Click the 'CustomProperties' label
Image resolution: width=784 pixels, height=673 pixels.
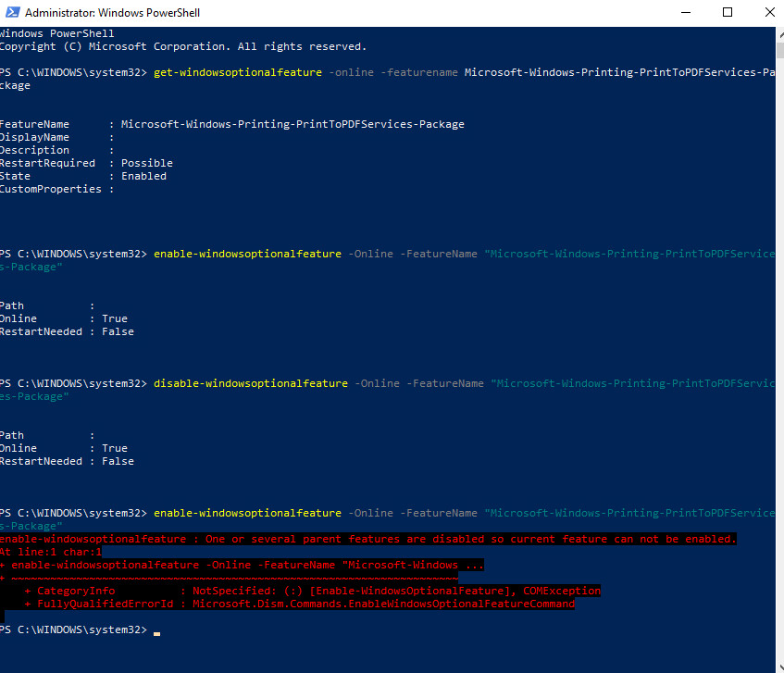coord(51,189)
